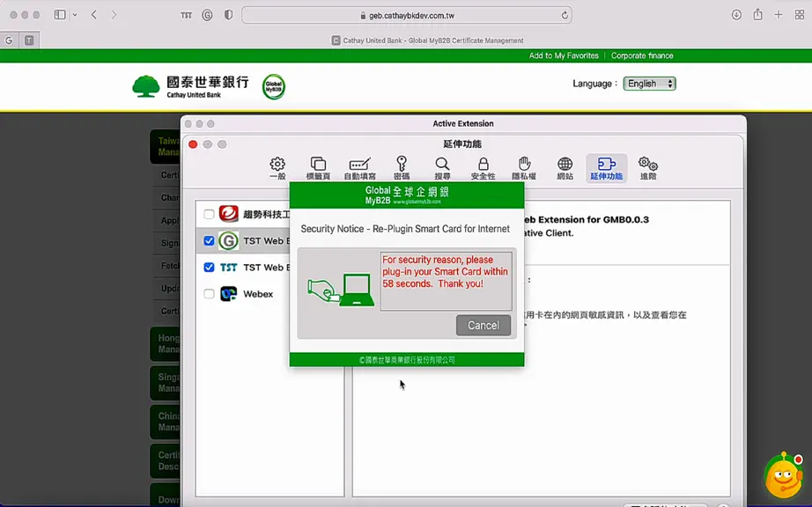This screenshot has height=507, width=812.
Task: Click the G extension toolbar icon
Action: pos(207,16)
